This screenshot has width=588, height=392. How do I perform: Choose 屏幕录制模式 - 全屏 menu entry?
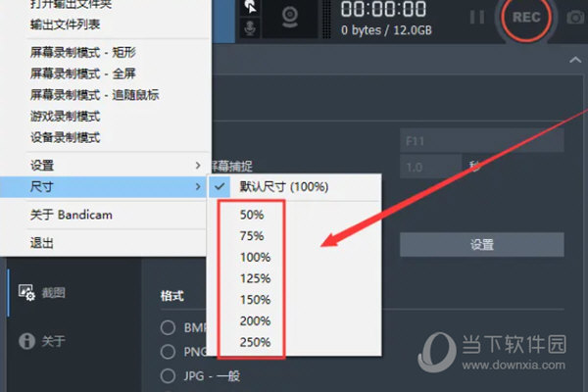click(x=82, y=73)
